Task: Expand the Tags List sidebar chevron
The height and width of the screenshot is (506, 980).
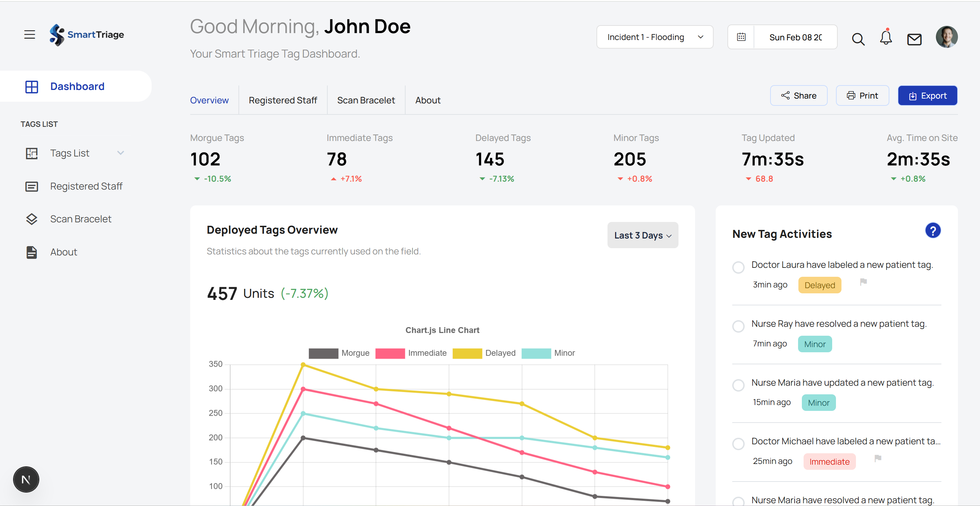Action: pyautogui.click(x=121, y=153)
